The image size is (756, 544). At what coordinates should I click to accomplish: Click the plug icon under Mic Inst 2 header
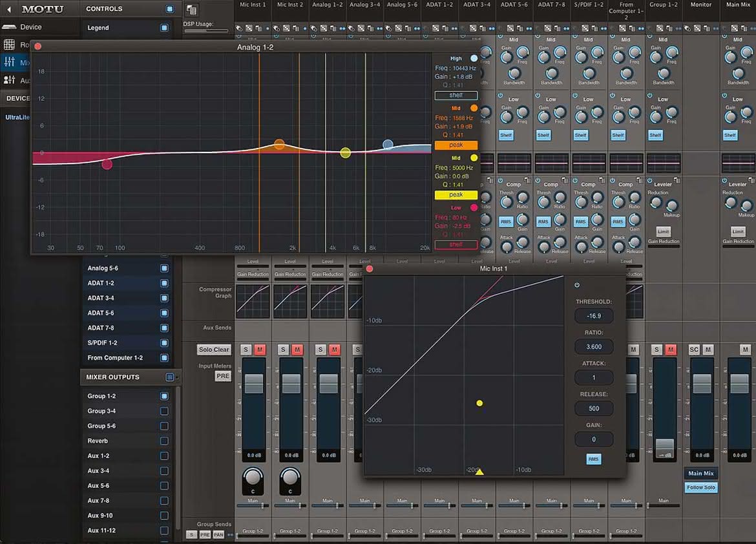[277, 28]
